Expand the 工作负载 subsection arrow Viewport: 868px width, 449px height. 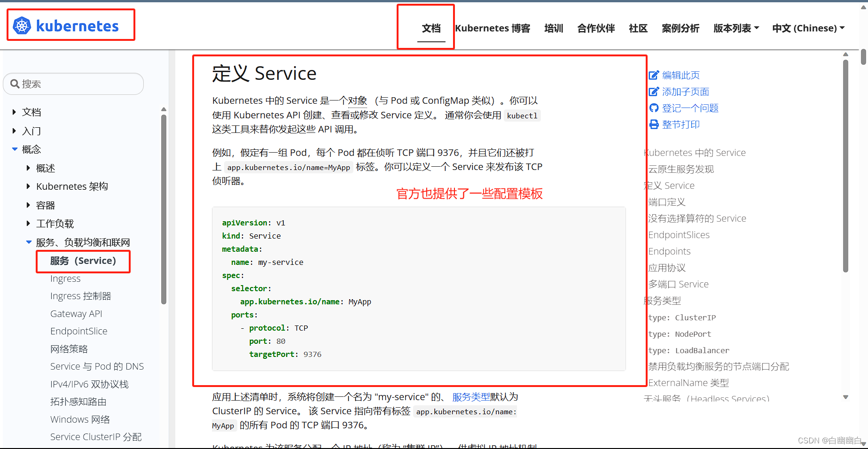tap(28, 224)
